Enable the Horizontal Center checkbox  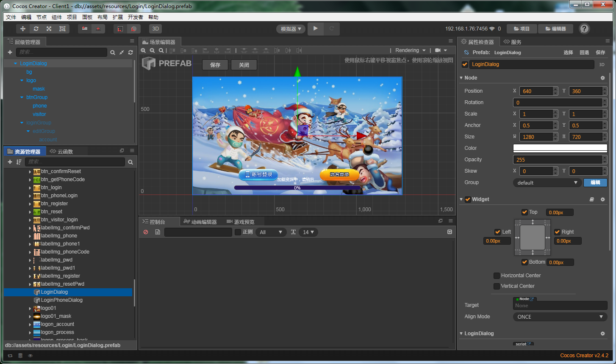pyautogui.click(x=497, y=276)
